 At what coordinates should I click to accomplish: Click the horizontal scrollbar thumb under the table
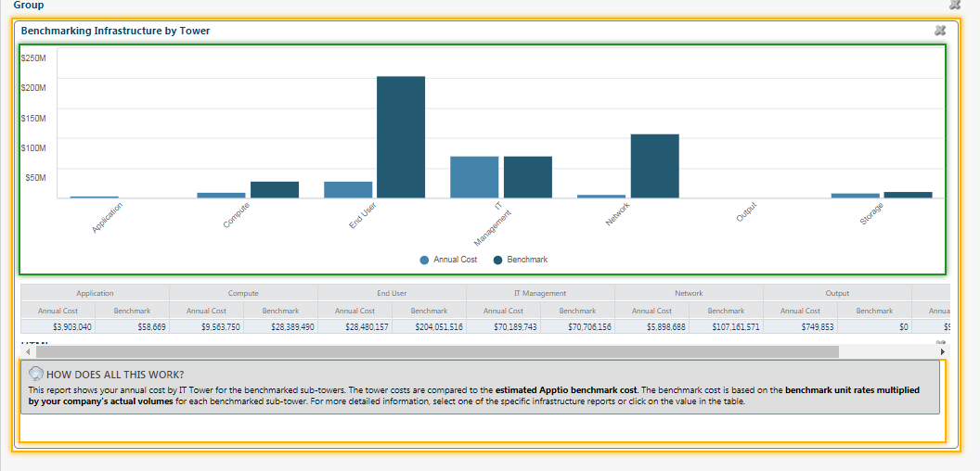coord(437,352)
